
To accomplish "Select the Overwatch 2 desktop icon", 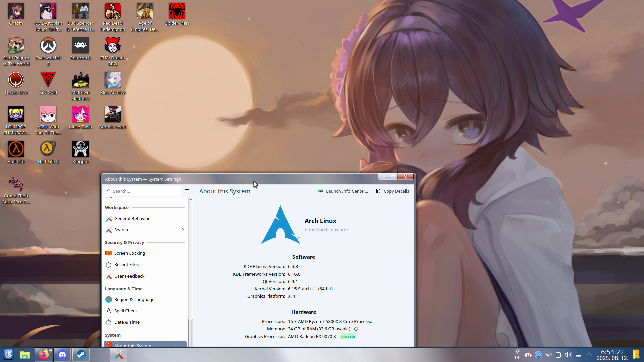I will [48, 52].
